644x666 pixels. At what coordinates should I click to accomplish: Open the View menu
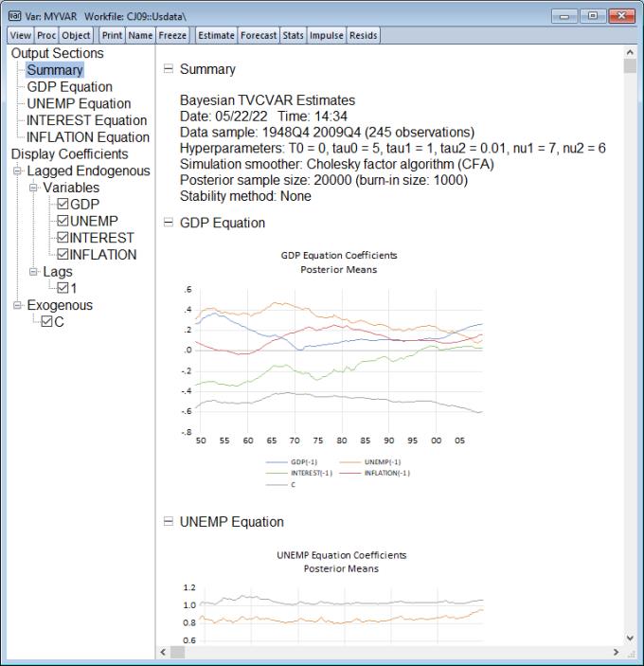20,35
